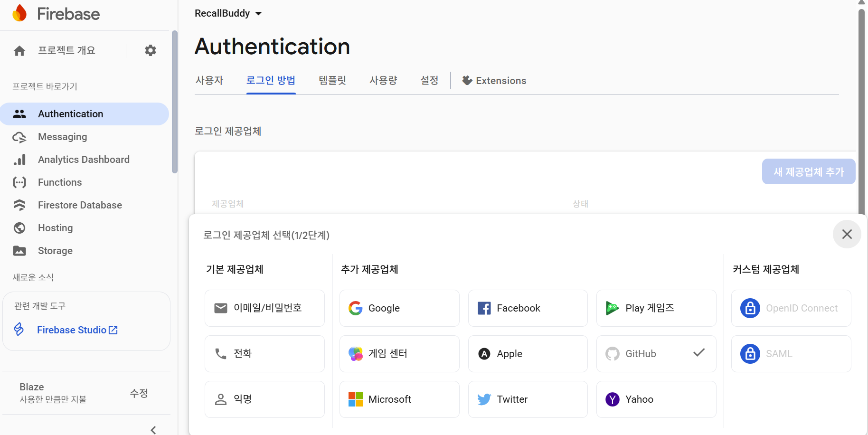Screen dimensions: 868x435
Task: Select the Twitter provider card
Action: (x=528, y=399)
